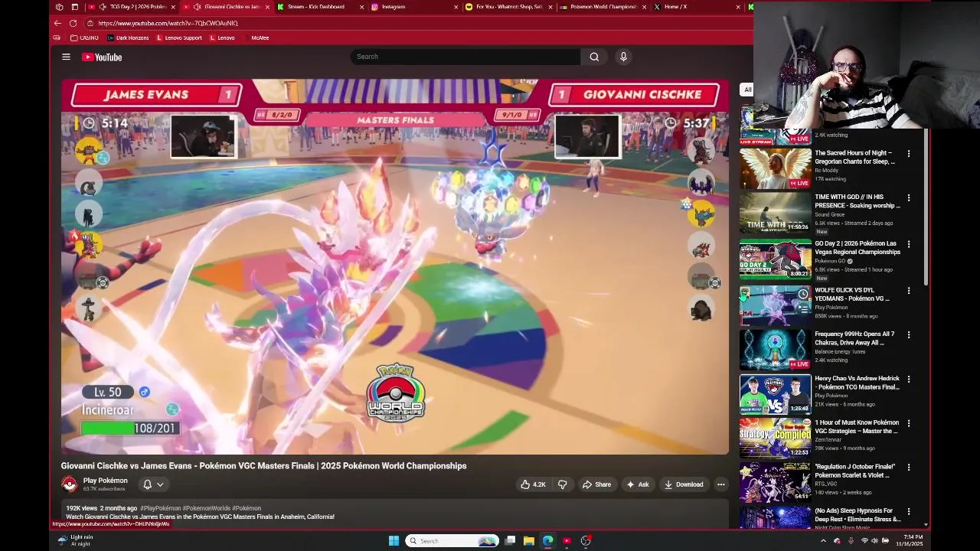Switch to the Home / X tab

tap(695, 7)
